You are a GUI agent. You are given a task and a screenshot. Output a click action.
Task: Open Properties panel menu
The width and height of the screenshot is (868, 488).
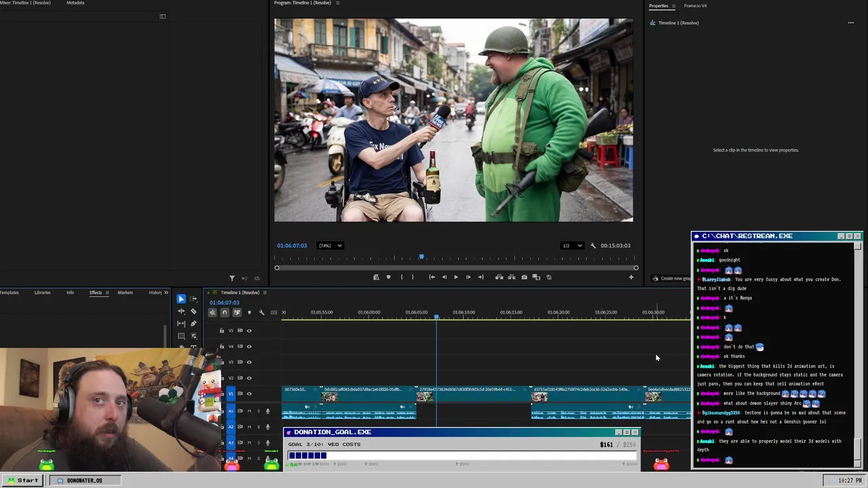[x=673, y=5]
